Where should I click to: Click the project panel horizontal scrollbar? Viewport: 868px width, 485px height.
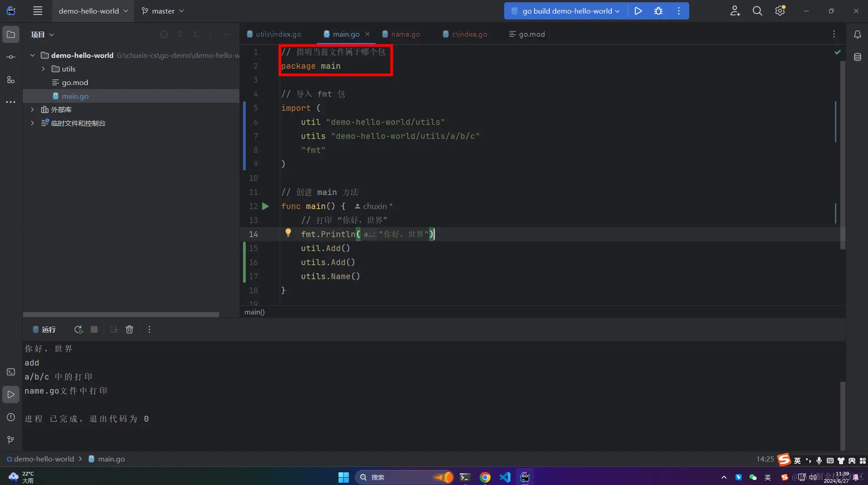[121, 314]
